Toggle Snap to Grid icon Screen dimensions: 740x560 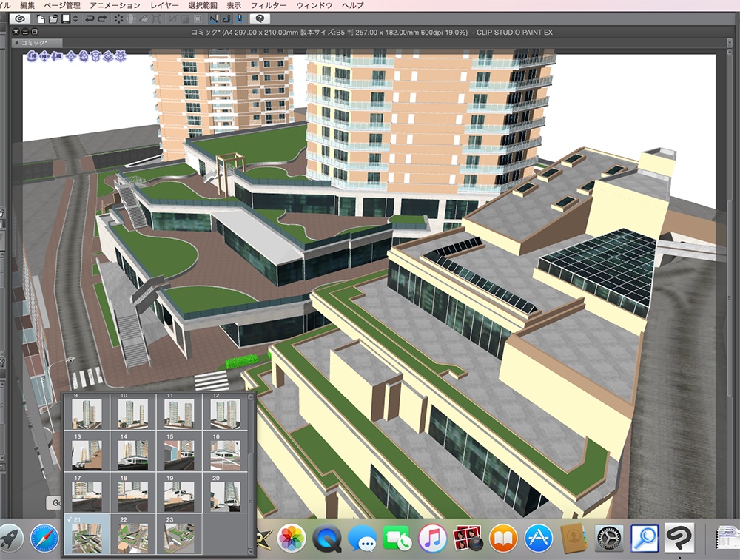239,19
